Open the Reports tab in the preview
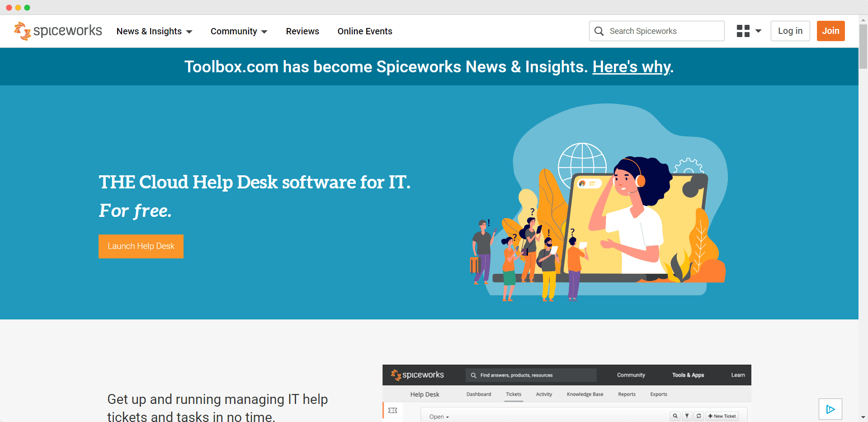Image resolution: width=868 pixels, height=422 pixels. point(627,394)
